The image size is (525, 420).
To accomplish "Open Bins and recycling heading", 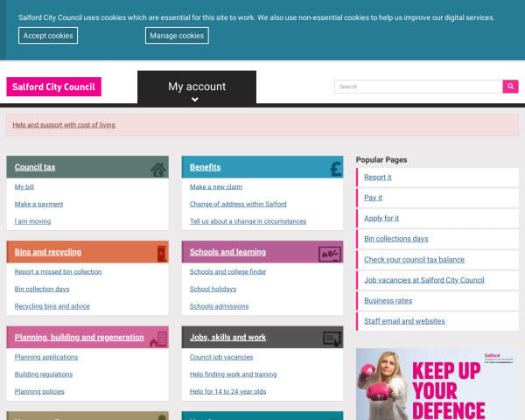I will (48, 252).
